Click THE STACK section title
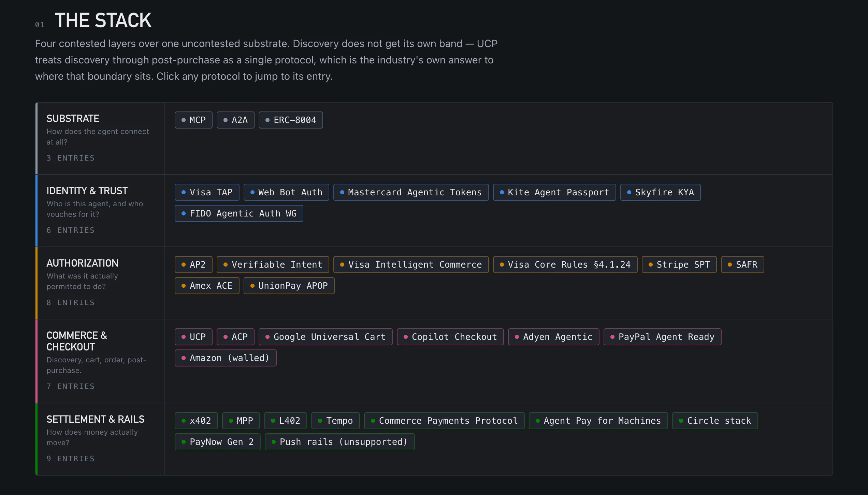This screenshot has width=868, height=495. coord(103,20)
